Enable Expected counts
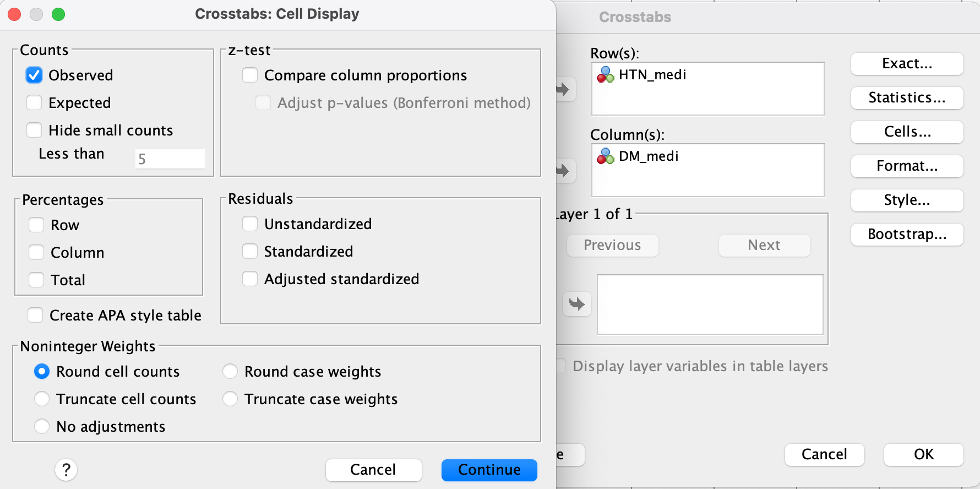This screenshot has width=980, height=489. click(x=34, y=102)
